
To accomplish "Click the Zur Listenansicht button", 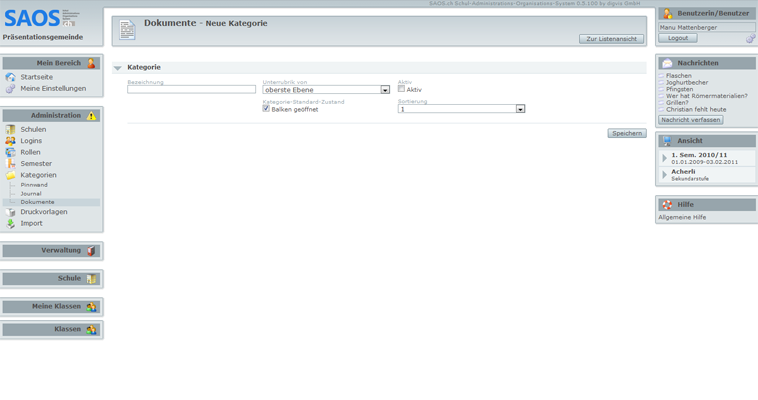I will coord(612,39).
